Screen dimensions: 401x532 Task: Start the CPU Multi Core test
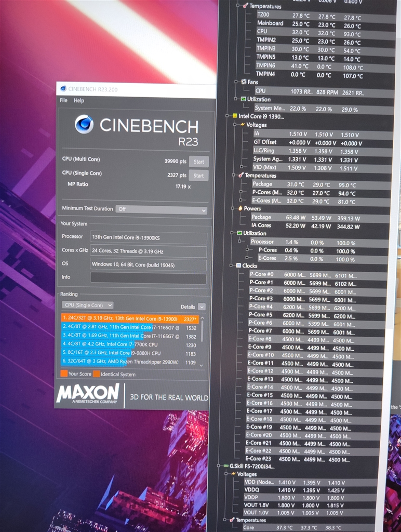[x=198, y=162]
